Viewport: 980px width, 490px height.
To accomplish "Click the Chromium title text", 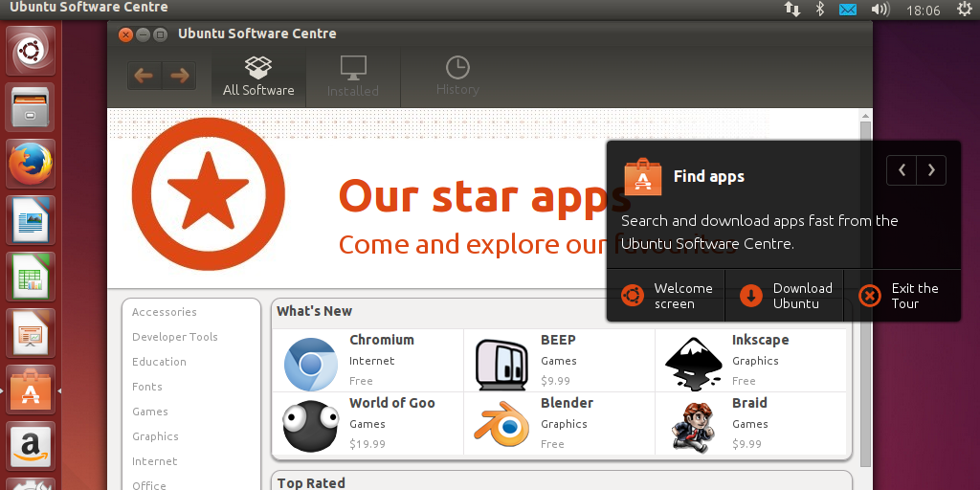I will [x=382, y=340].
